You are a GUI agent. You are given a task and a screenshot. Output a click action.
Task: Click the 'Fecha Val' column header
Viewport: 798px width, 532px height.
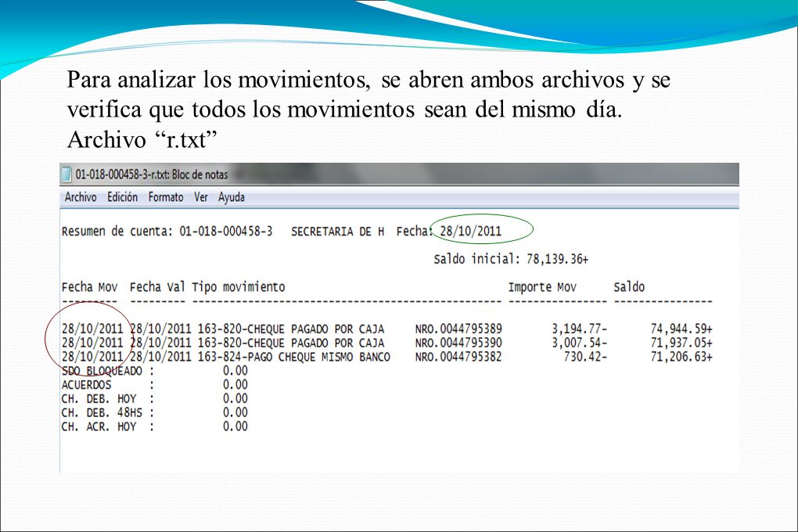157,287
